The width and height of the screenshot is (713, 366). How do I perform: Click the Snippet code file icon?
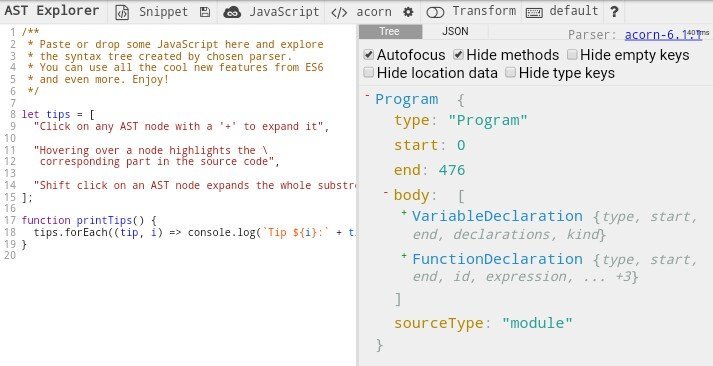coord(122,12)
